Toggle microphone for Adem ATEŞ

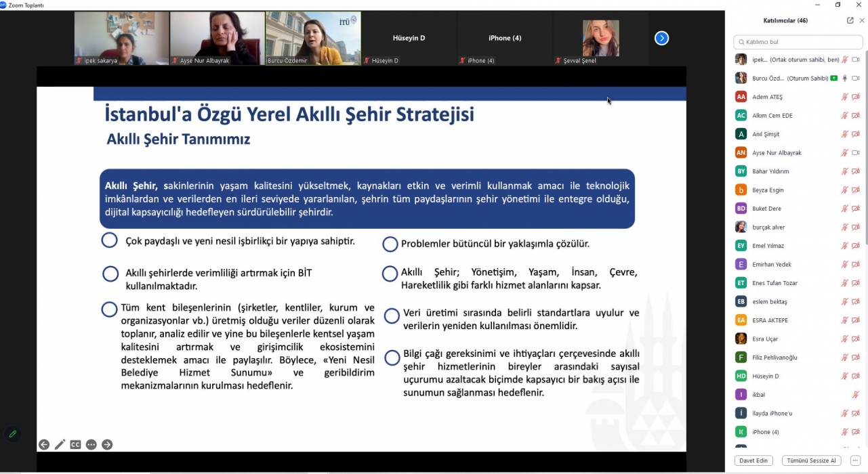coord(844,97)
